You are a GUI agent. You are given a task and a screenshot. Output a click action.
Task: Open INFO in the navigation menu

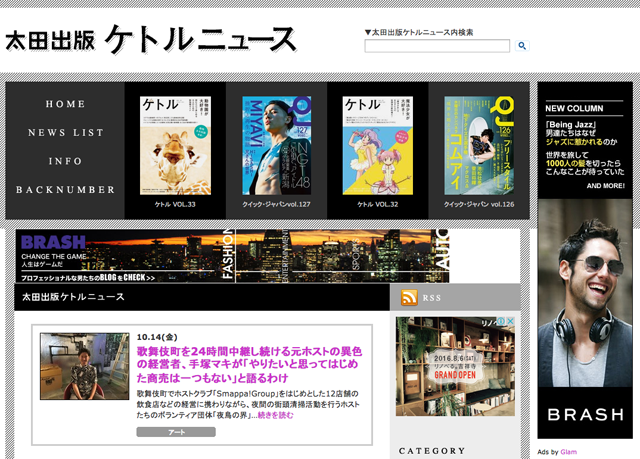coord(65,161)
